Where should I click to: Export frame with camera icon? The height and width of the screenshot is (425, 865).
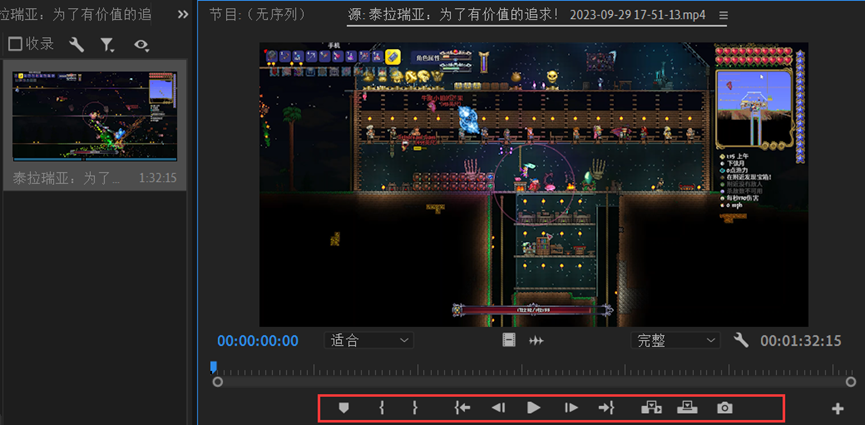tap(724, 408)
